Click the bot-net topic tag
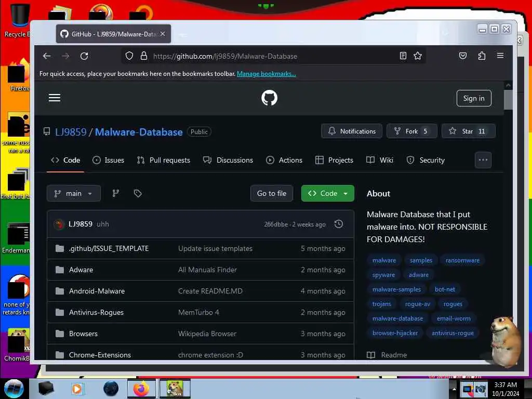532x399 pixels. click(445, 289)
